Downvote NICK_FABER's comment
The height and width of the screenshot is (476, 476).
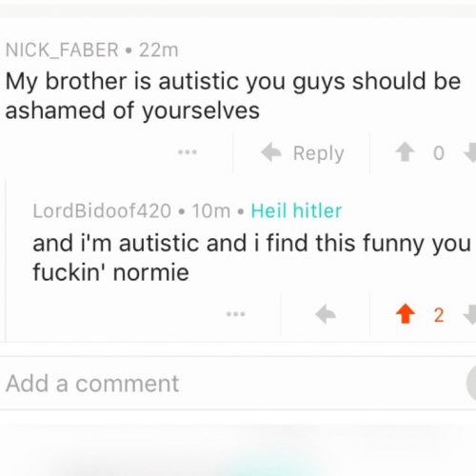coord(470,152)
